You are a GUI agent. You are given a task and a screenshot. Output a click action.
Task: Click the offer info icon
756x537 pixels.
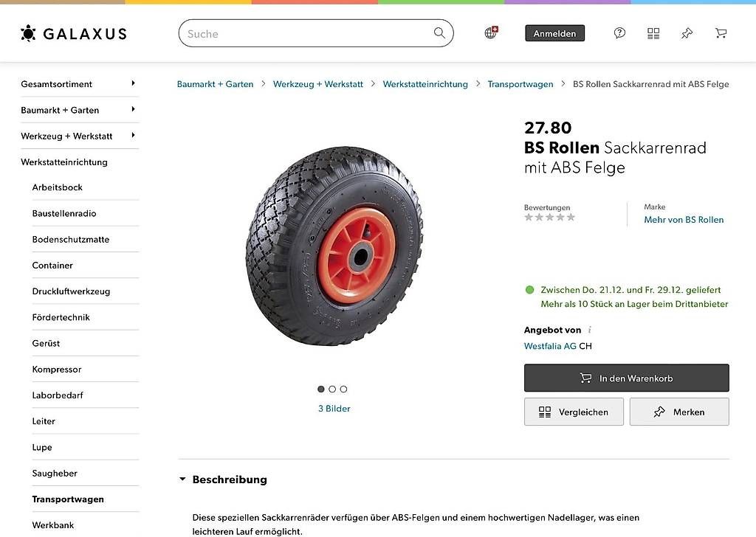[590, 330]
